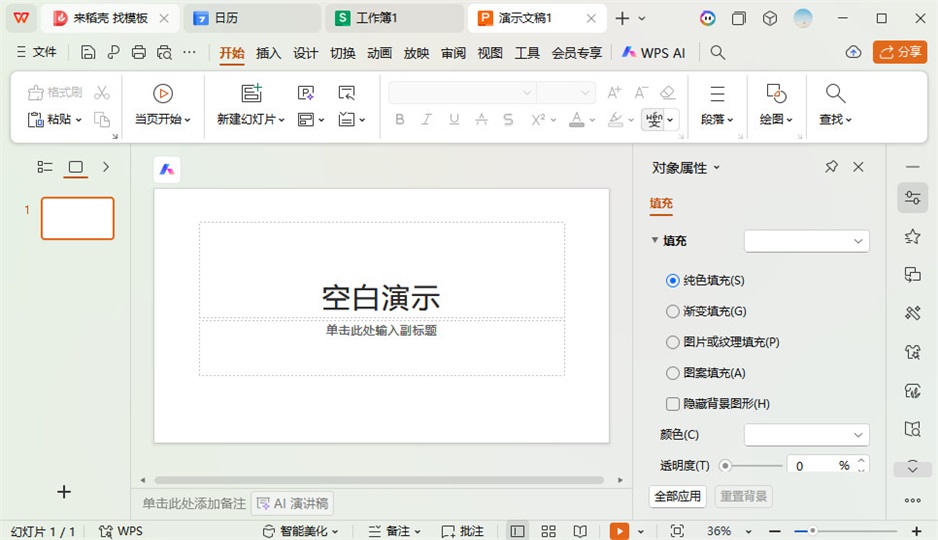The width and height of the screenshot is (938, 540).
Task: Click the Paragraph alignment icon
Action: pos(717,93)
